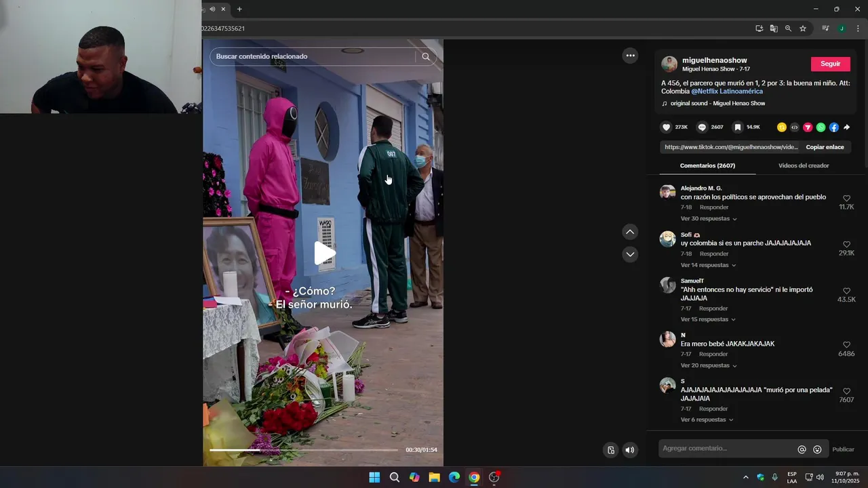This screenshot has width=868, height=488.
Task: Open Chrome media controls icon
Action: 825,28
